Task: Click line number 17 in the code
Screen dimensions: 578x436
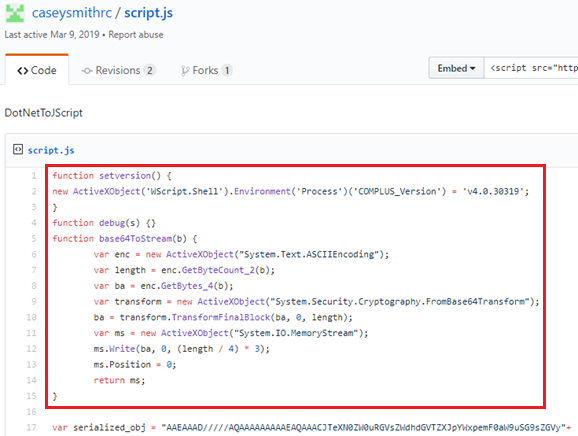Action: (31, 428)
